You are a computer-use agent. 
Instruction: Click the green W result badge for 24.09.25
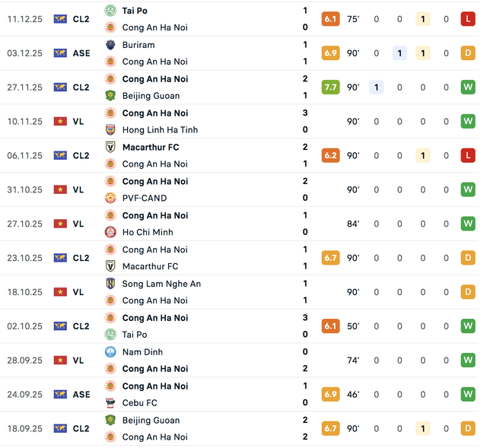[468, 395]
